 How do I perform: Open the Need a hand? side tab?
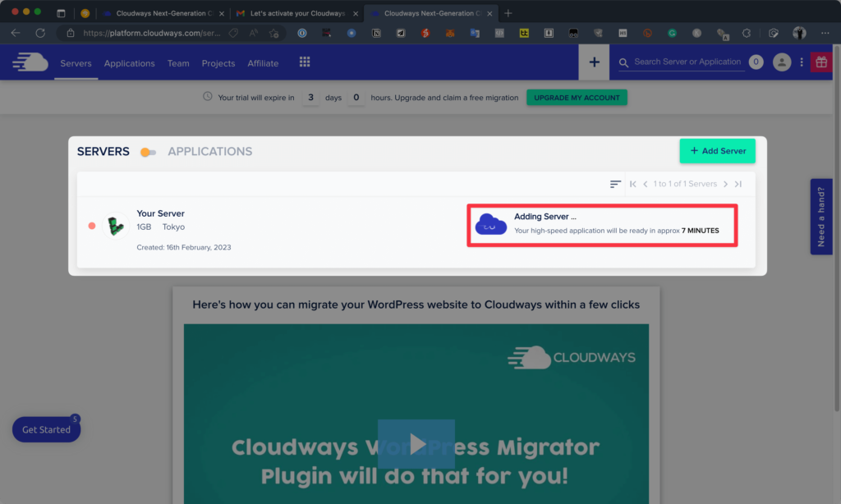(x=820, y=217)
